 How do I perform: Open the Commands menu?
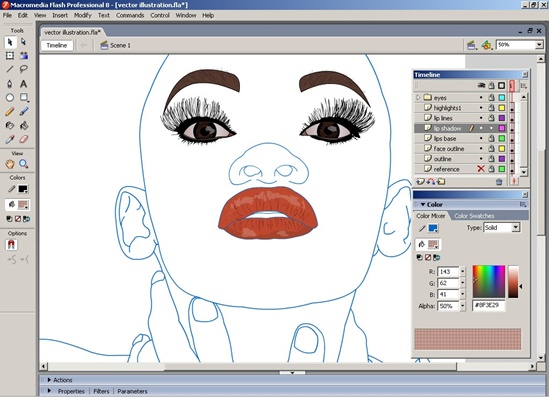(x=130, y=15)
